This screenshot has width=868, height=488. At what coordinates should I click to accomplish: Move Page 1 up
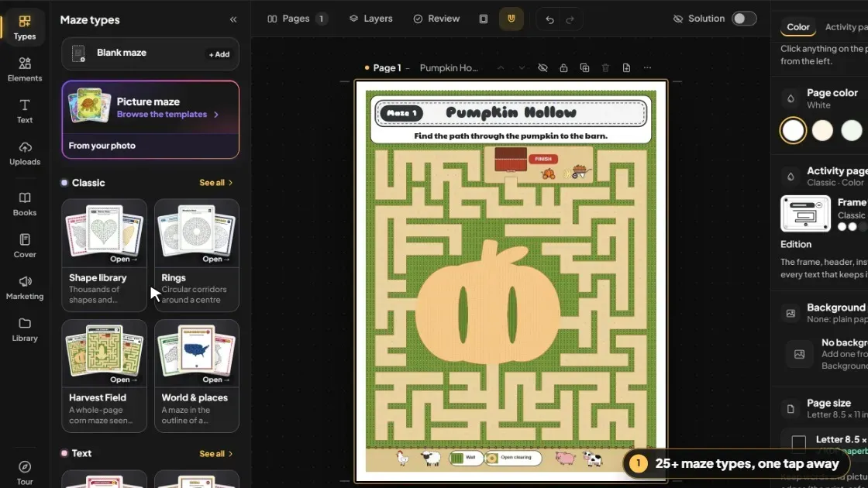coord(501,68)
